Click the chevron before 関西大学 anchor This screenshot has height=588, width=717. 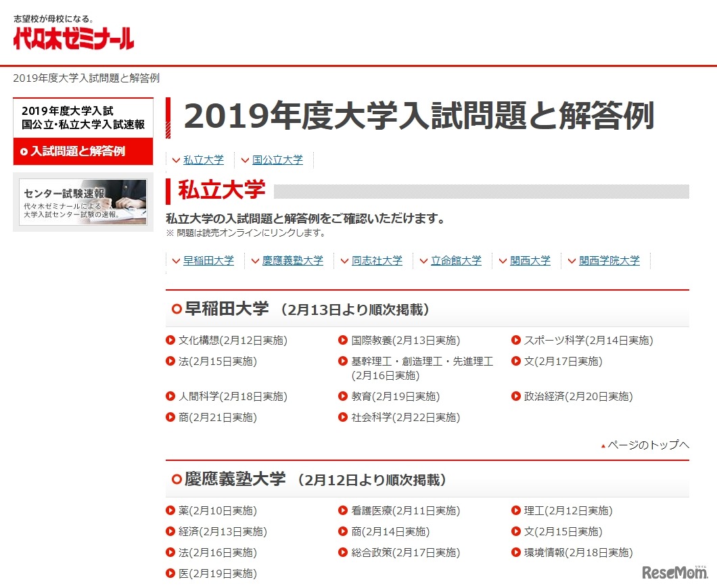click(x=503, y=262)
